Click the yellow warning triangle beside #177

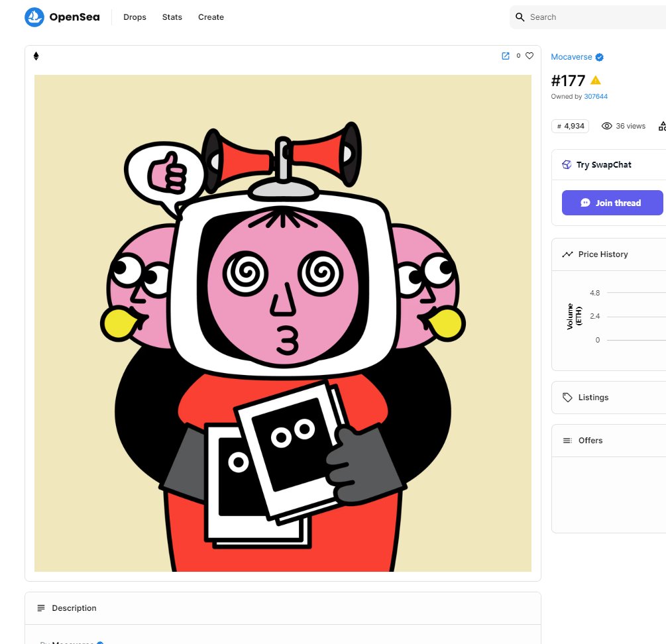click(596, 80)
